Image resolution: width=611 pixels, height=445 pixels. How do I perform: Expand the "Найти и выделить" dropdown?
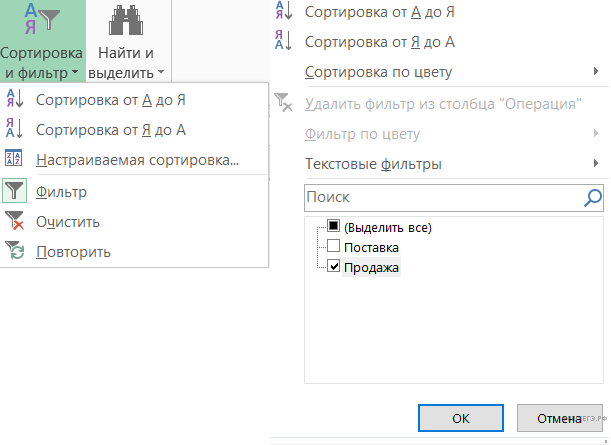[x=160, y=73]
